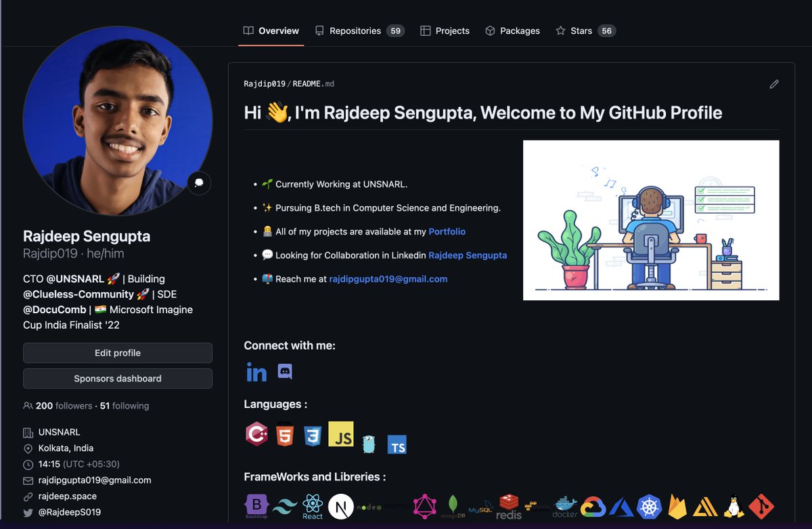Click the @UNSNARL mention in the bio
Viewport: 812px width, 529px height.
pyautogui.click(x=75, y=279)
